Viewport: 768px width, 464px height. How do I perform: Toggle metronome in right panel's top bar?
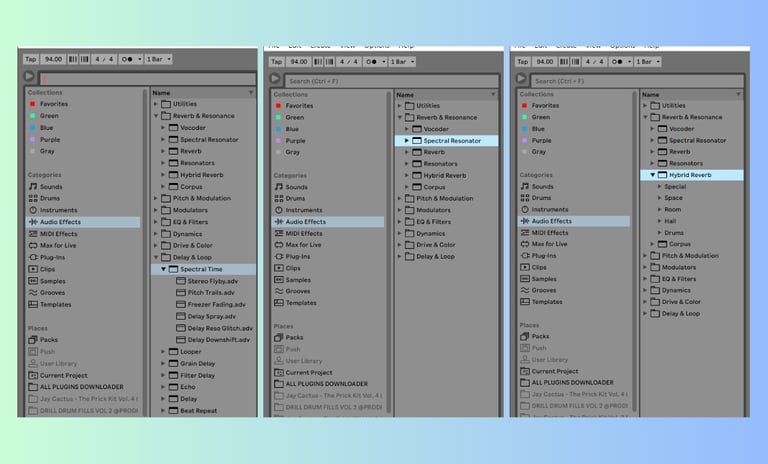pyautogui.click(x=618, y=62)
